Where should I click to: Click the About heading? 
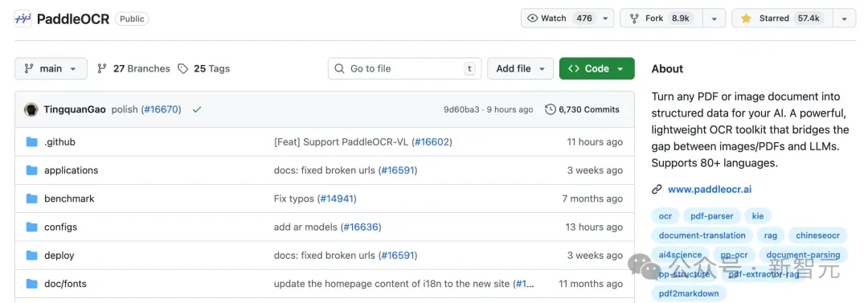(667, 68)
